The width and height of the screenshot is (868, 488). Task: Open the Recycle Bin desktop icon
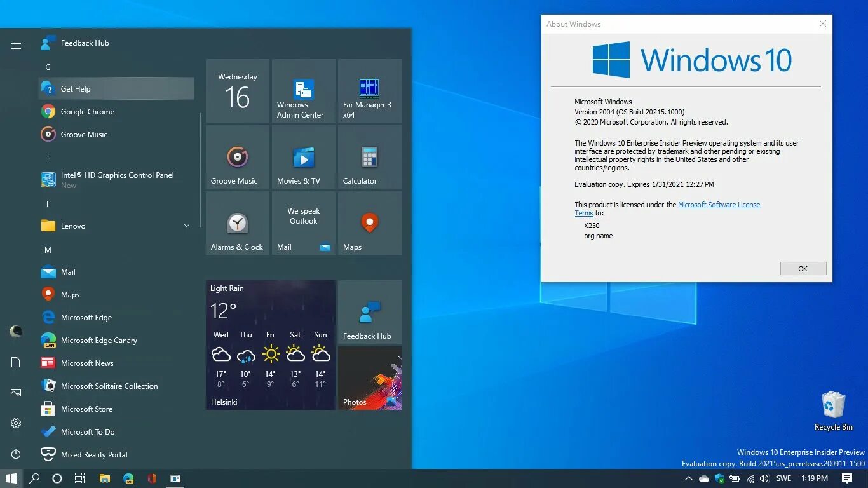[834, 411]
